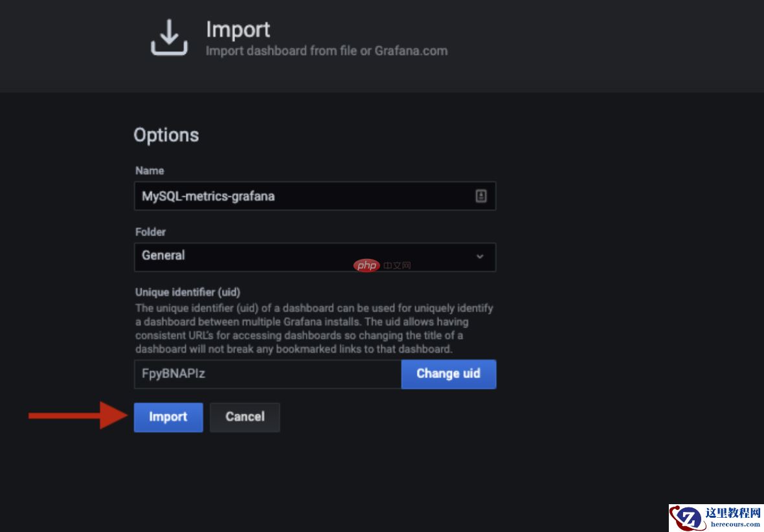Screen dimensions: 764x532
Task: Expand the folder dropdown chevron
Action: pos(480,256)
